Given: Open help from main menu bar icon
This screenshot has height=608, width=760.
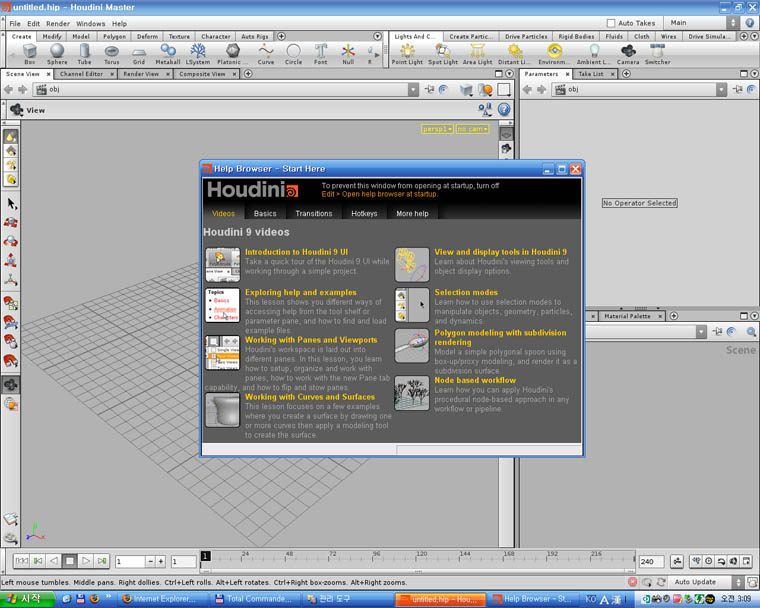Looking at the screenshot, I should click(x=750, y=23).
